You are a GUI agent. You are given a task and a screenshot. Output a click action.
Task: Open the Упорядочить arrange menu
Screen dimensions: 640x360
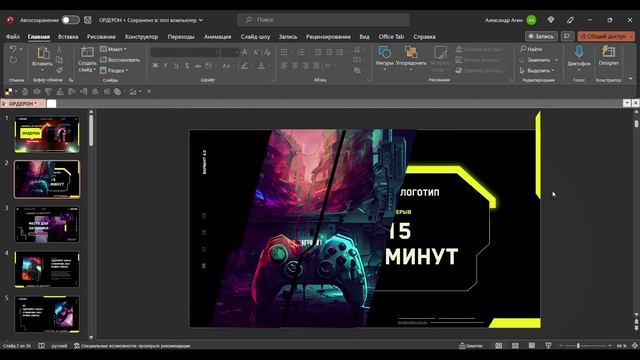click(411, 57)
